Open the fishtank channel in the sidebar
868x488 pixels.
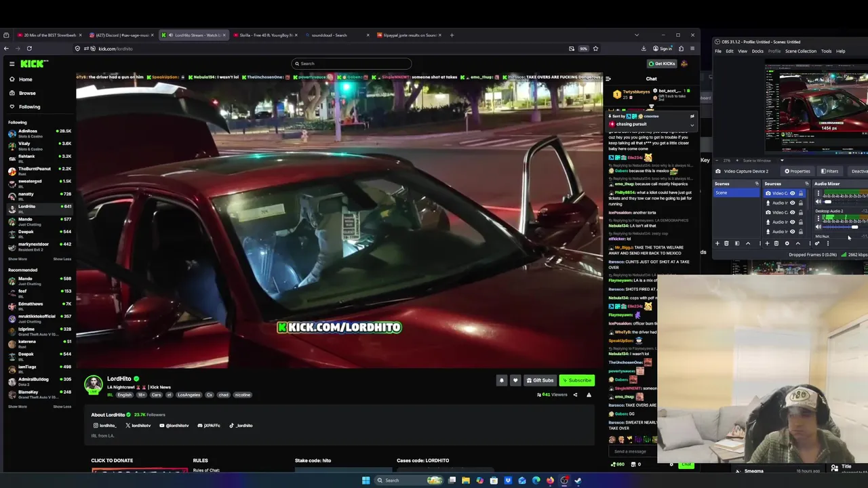pos(39,157)
